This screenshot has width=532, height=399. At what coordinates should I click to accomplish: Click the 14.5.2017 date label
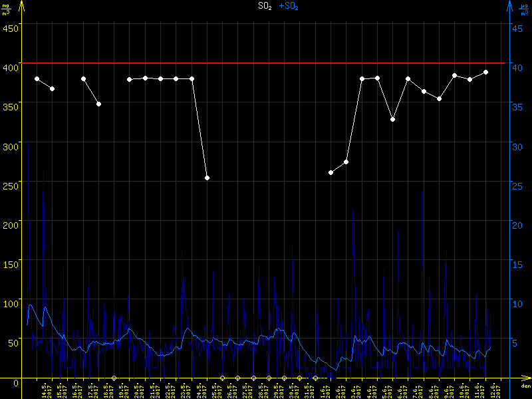pos(45,390)
